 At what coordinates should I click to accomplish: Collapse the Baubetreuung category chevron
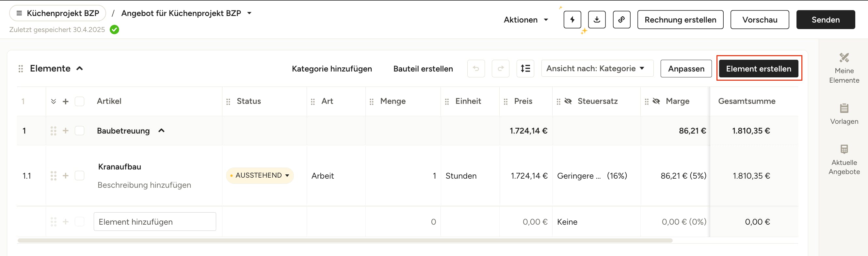point(161,131)
